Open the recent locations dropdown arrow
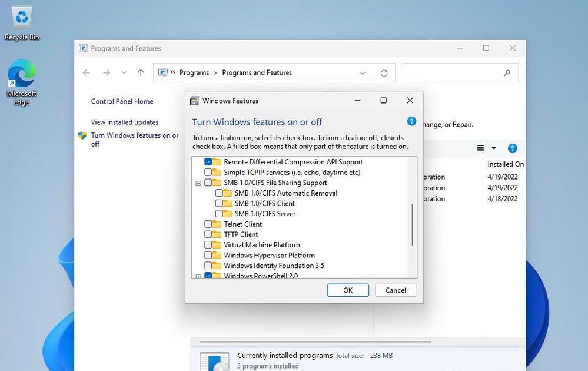The width and height of the screenshot is (588, 371). pyautogui.click(x=124, y=73)
